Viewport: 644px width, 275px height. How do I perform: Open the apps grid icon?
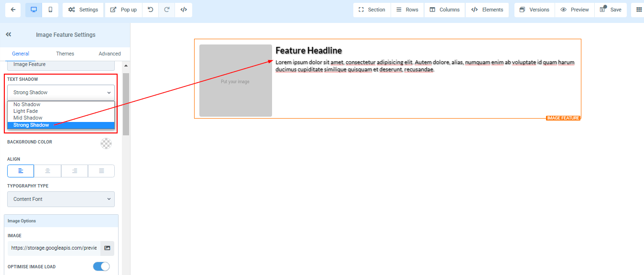coord(639,10)
